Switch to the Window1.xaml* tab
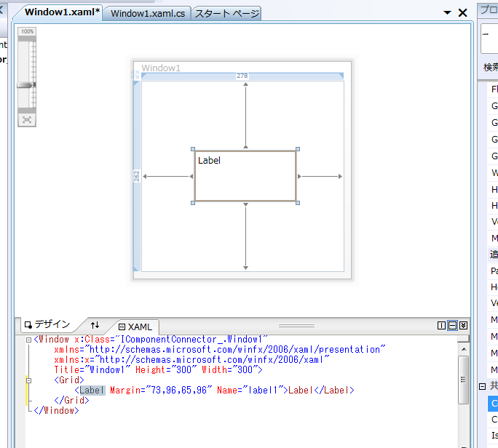This screenshot has height=448, width=498. (x=63, y=12)
